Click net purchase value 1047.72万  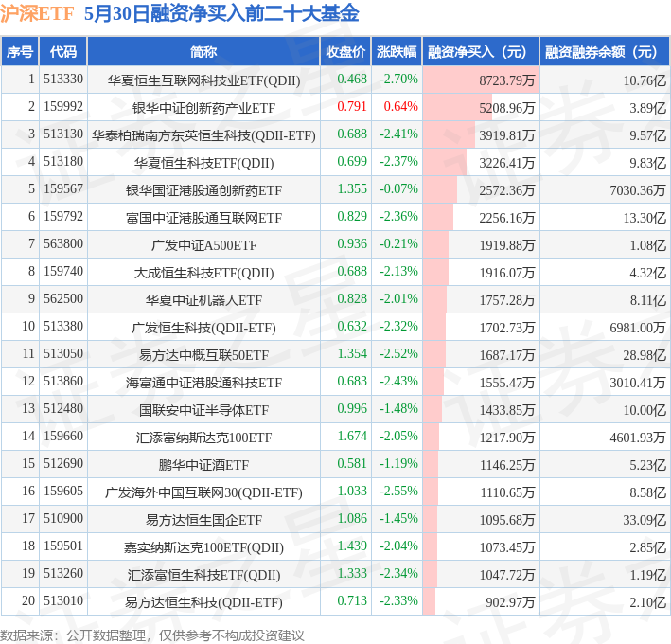click(x=507, y=574)
